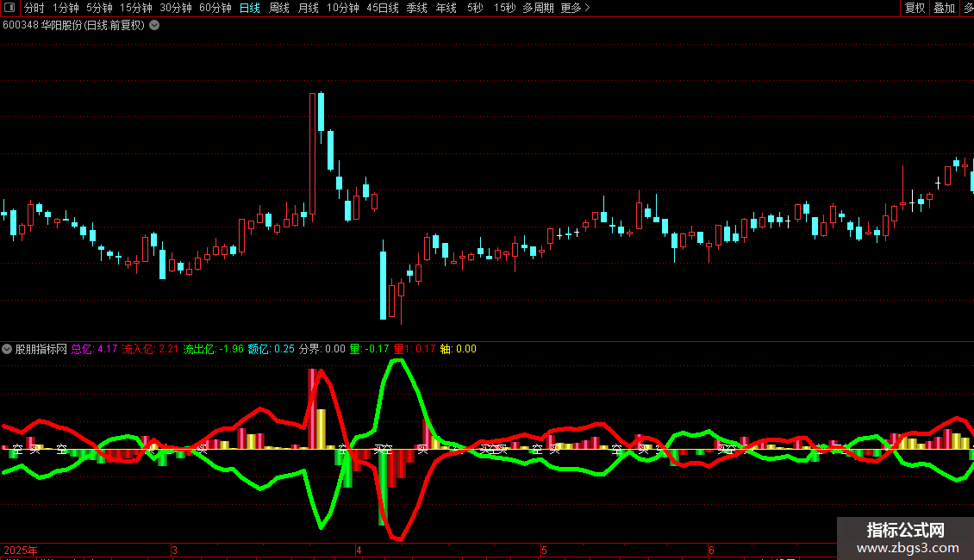Click 总亿: 4.17 indicator value
Viewport: 974px width, 560px height.
95,349
